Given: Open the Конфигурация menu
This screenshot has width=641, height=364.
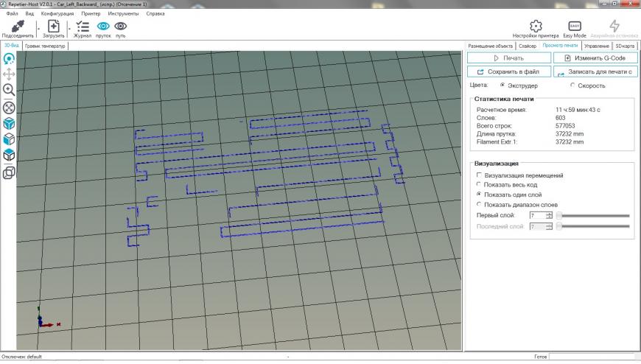Looking at the screenshot, I should pyautogui.click(x=56, y=13).
